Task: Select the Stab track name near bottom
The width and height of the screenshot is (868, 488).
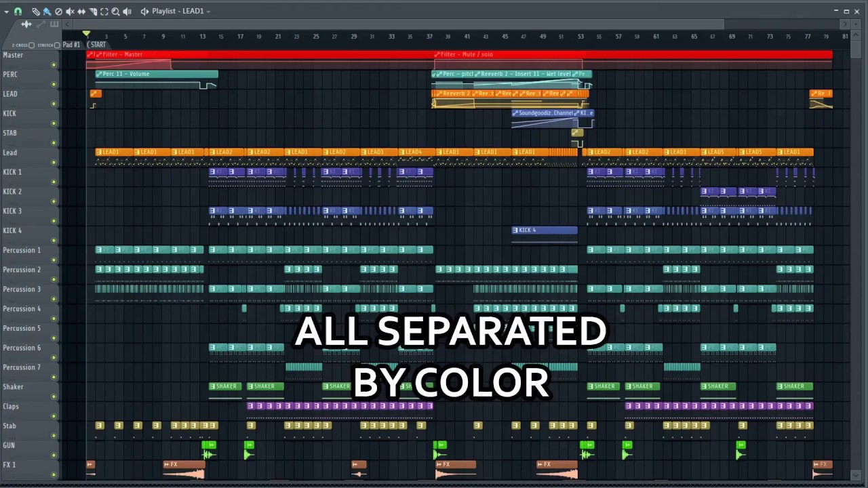Action: click(9, 426)
